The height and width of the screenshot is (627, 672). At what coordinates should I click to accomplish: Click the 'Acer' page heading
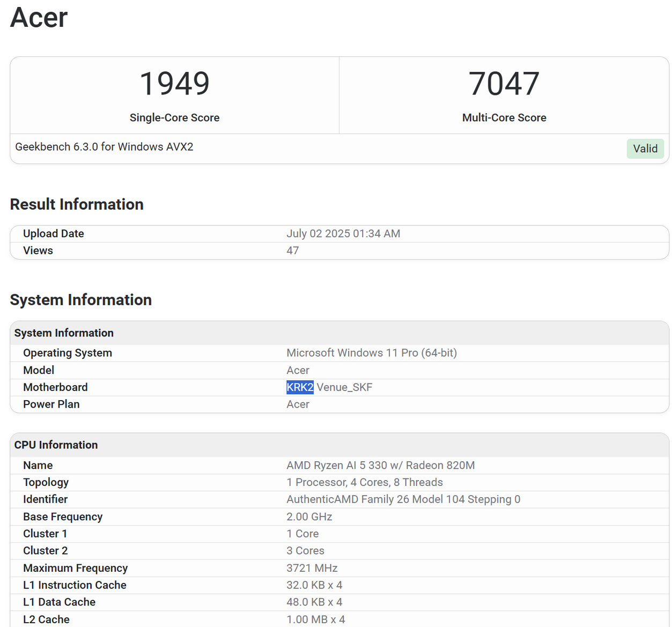point(39,17)
